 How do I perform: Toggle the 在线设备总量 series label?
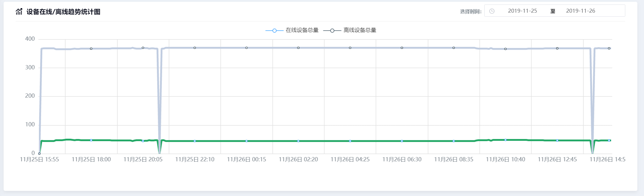click(302, 30)
